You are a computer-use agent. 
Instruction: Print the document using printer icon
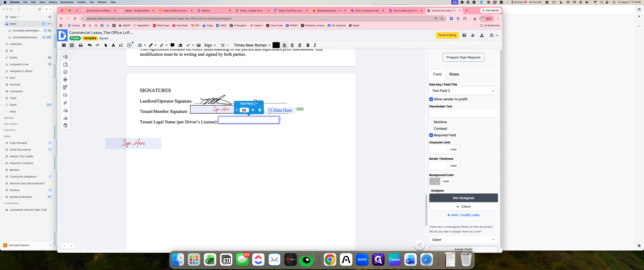[80, 45]
